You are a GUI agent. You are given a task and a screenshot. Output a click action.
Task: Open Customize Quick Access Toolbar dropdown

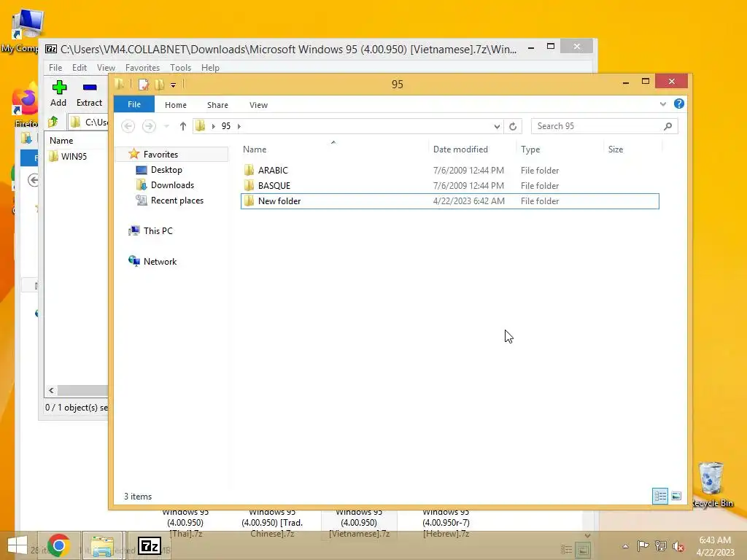174,85
